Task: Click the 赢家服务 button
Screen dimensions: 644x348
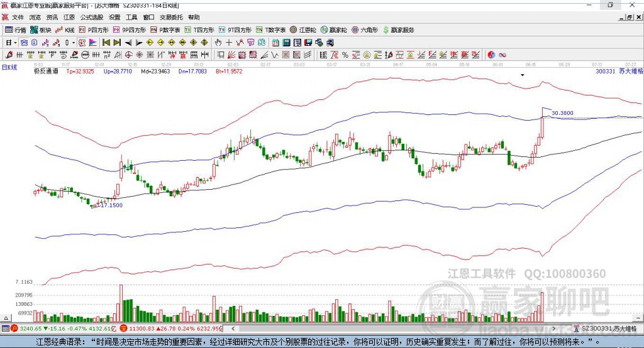Action: tap(398, 30)
